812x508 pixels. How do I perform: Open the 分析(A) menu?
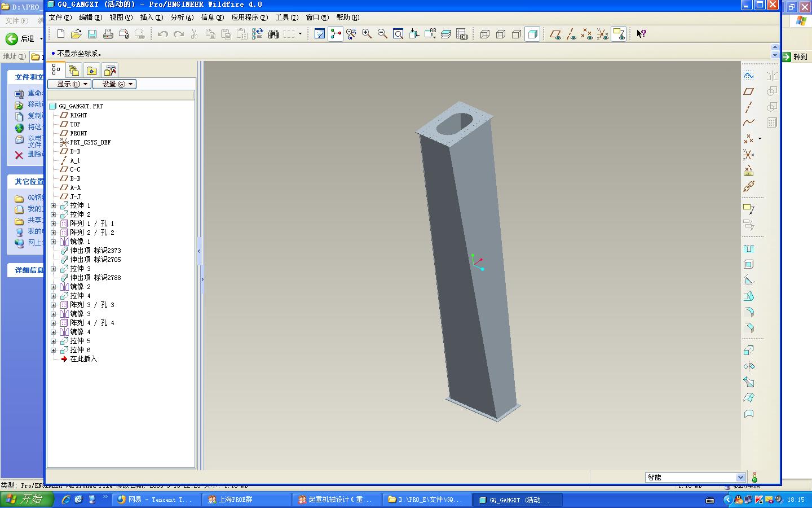coord(182,17)
